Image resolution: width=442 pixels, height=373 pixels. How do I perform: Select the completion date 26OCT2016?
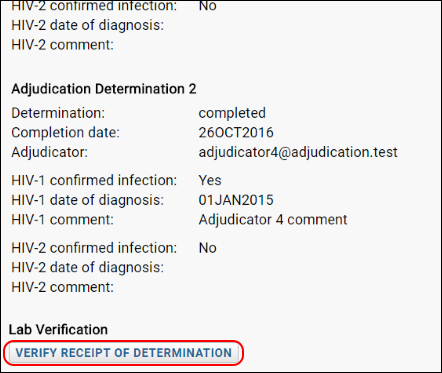tap(236, 133)
